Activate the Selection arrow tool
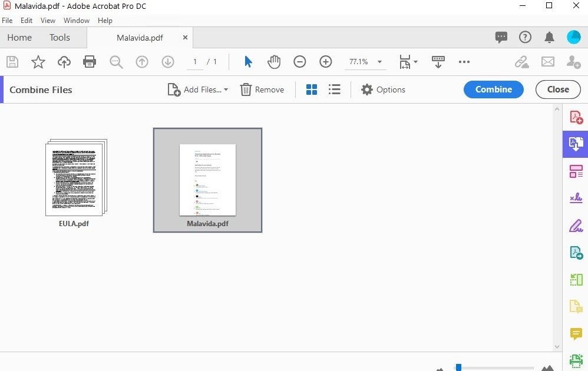The image size is (588, 371). pos(248,61)
